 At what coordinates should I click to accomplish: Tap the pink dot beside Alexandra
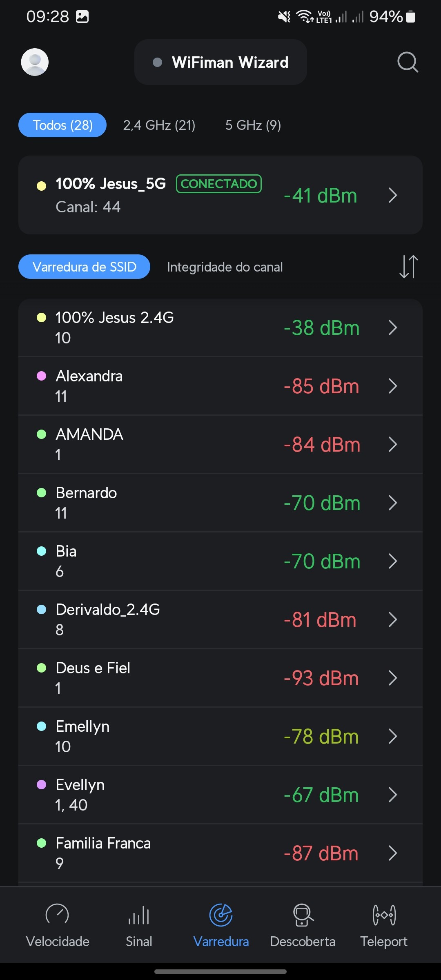pos(41,376)
